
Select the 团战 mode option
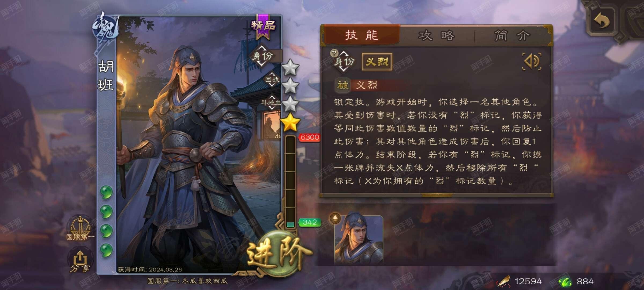click(x=272, y=79)
